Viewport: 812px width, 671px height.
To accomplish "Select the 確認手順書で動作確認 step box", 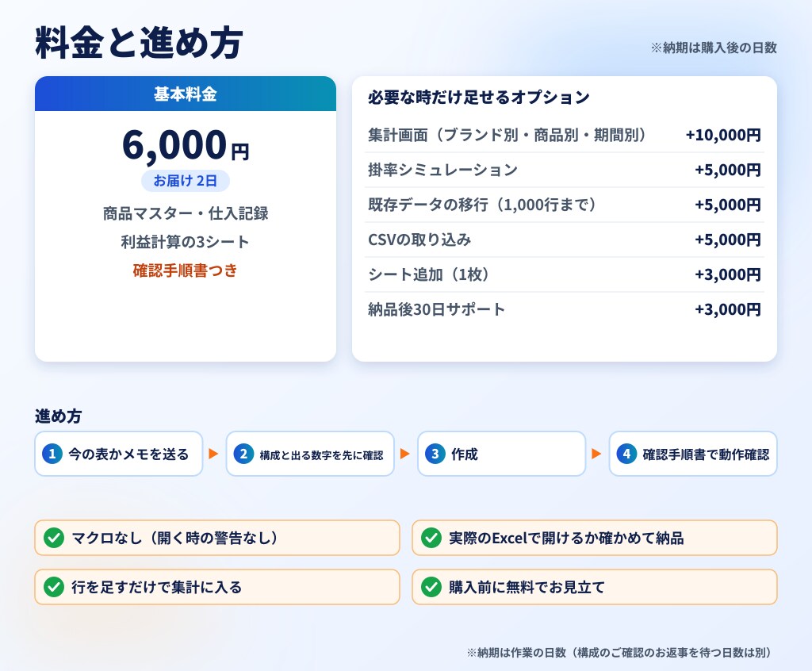I will pos(693,454).
